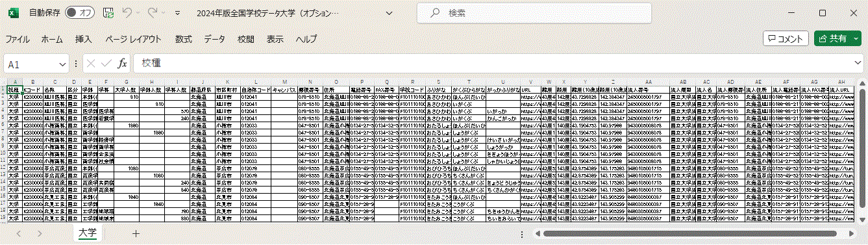Click the formula bar cancel X icon
Viewport: 868px width, 245px height.
(91, 64)
